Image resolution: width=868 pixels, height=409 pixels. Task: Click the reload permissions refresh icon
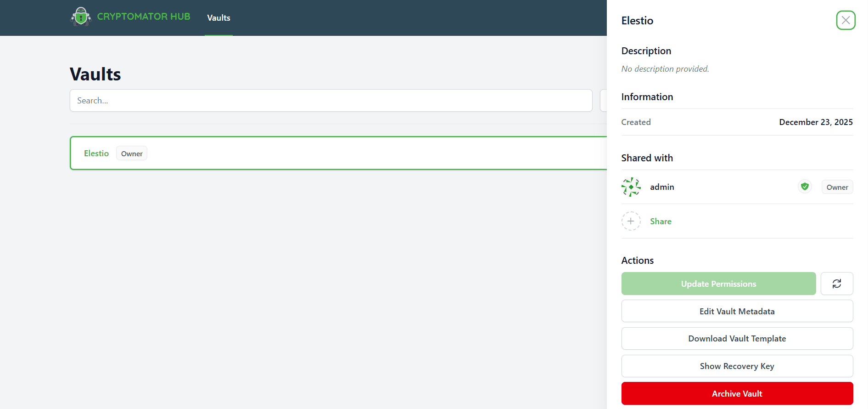pyautogui.click(x=837, y=284)
